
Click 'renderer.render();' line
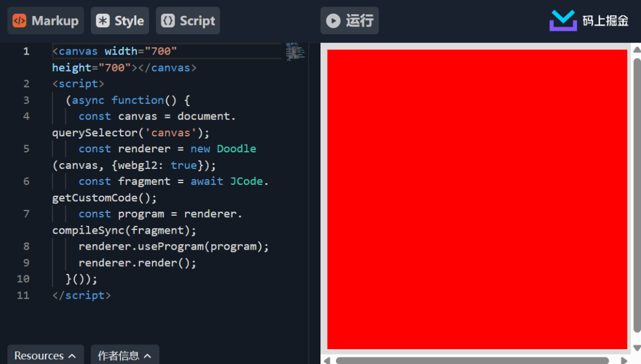tap(137, 263)
